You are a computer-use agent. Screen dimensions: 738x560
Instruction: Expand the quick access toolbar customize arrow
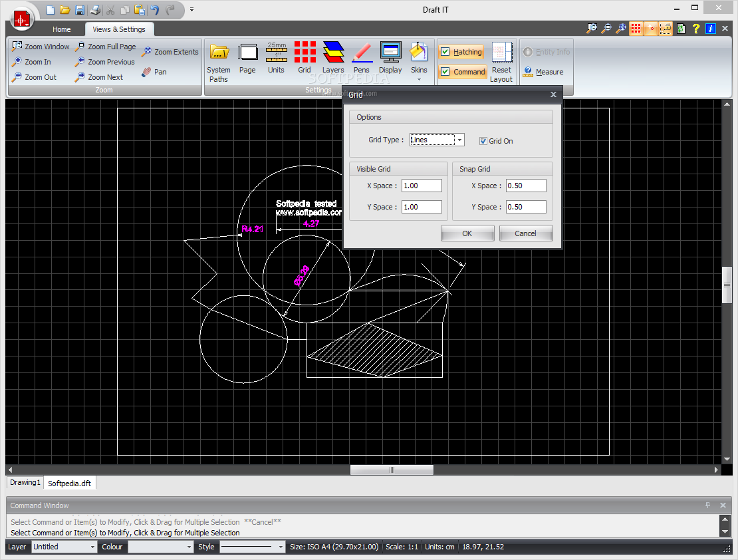191,9
